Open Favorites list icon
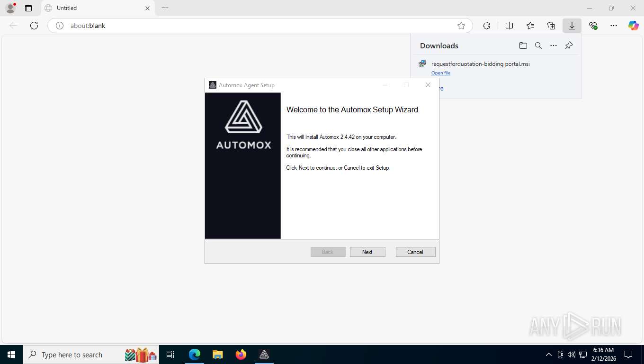Screen dimensions: 644x364 (530, 26)
